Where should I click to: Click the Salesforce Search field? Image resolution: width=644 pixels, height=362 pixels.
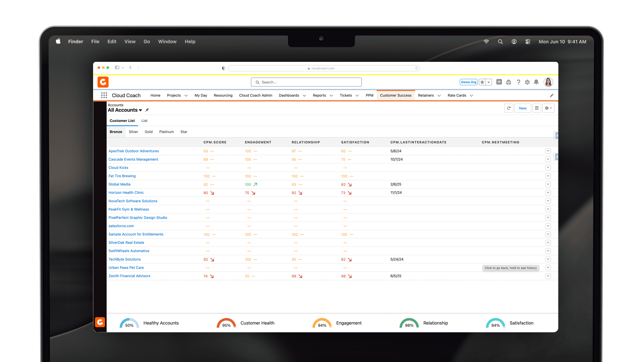[x=306, y=82]
